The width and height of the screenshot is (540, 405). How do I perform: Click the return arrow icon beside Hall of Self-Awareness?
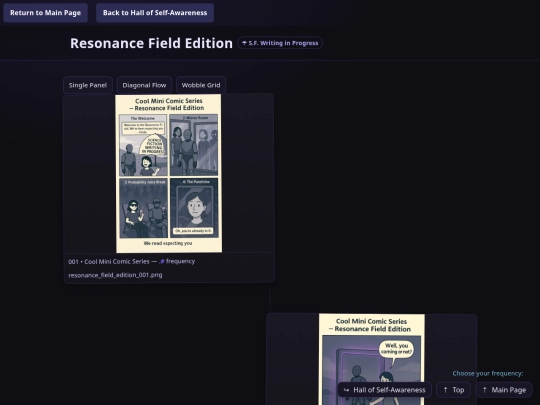pyautogui.click(x=346, y=390)
